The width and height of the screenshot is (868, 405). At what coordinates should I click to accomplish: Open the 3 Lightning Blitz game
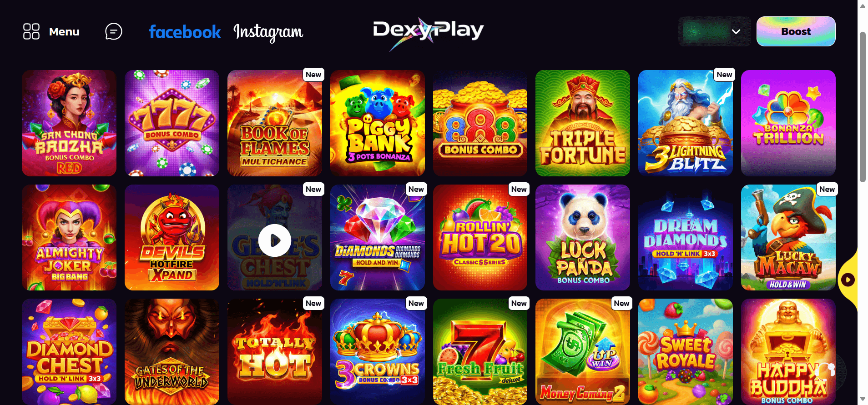point(686,123)
